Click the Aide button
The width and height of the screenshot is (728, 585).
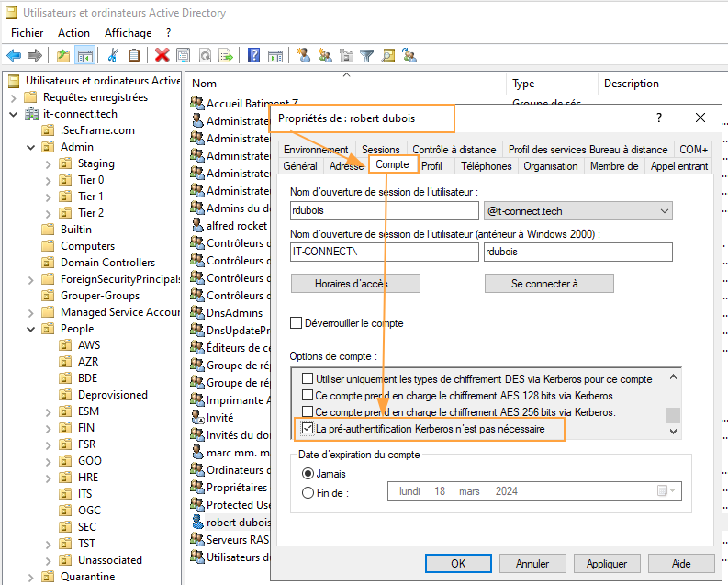point(681,563)
